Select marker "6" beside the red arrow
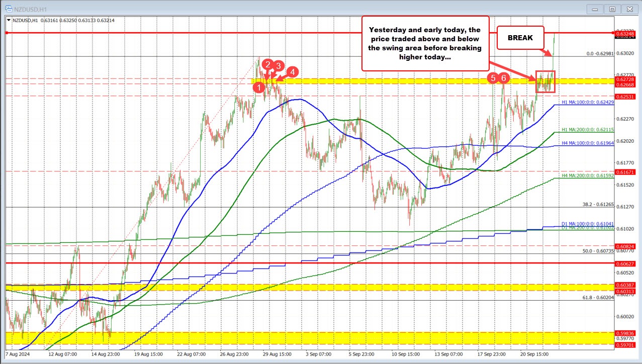Viewport: 642px width, 364px height. coord(504,78)
